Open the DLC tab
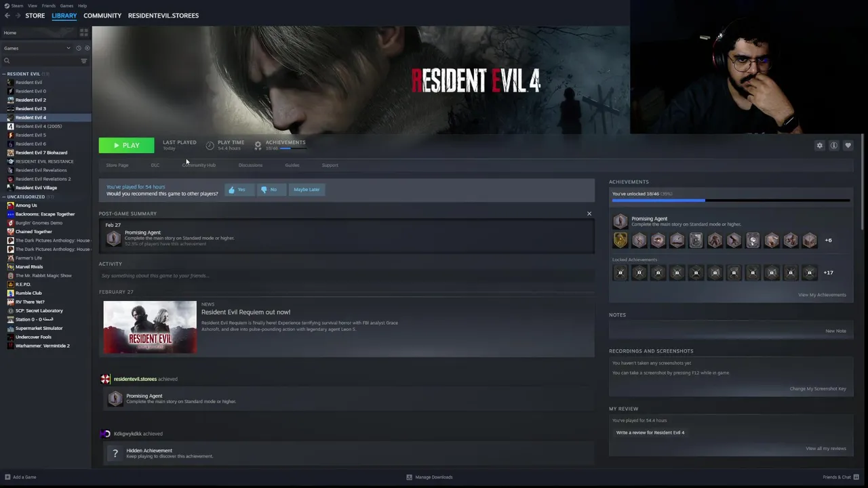This screenshot has width=868, height=488. (x=155, y=165)
